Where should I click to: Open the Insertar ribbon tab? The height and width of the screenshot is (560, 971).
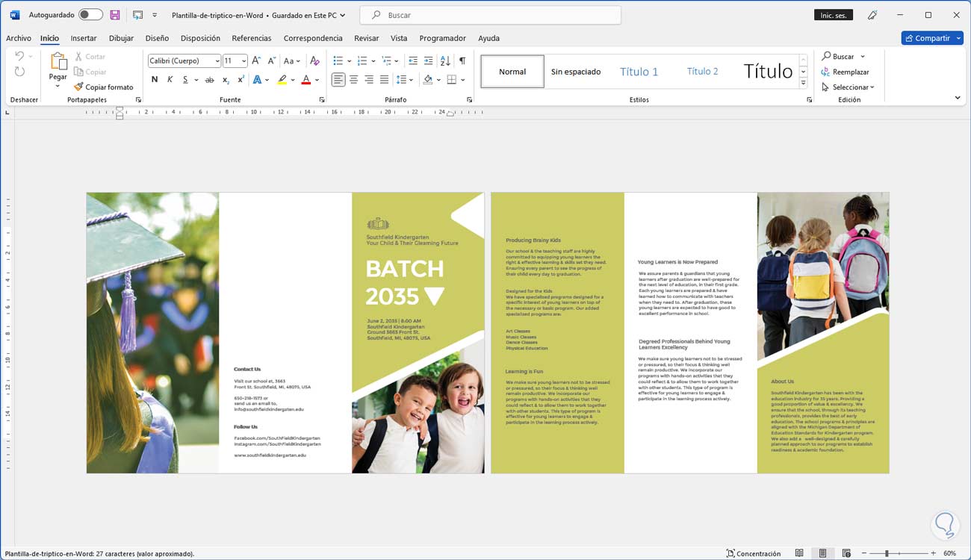point(84,38)
